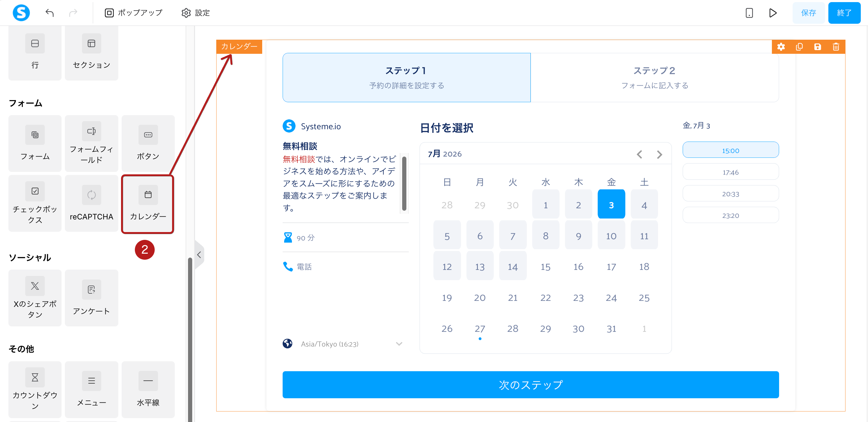Delete calendar block with trash icon
This screenshot has height=422, width=868.
point(836,47)
